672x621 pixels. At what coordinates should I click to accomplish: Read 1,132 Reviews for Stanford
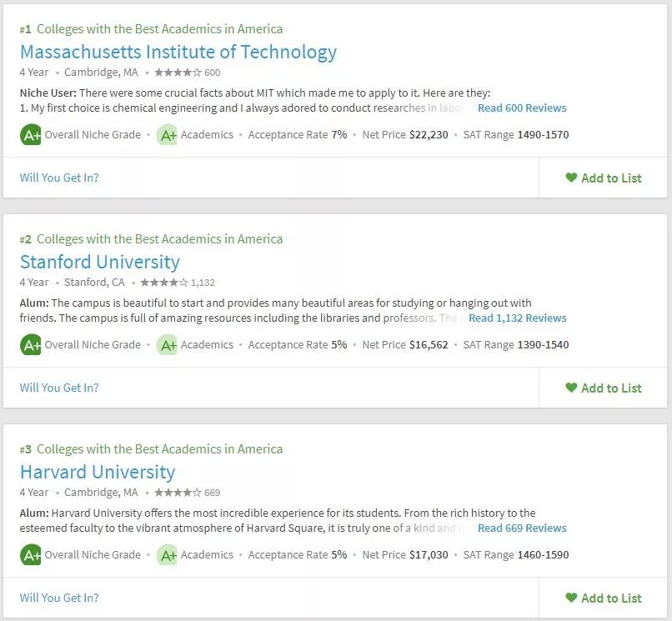(x=518, y=318)
